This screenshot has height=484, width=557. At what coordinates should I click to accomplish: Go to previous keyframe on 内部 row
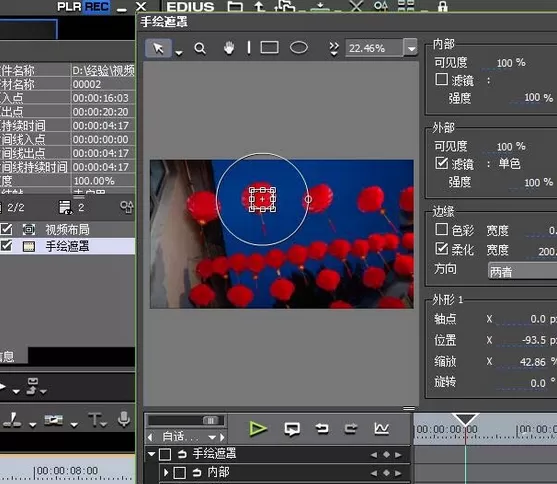[x=374, y=473]
